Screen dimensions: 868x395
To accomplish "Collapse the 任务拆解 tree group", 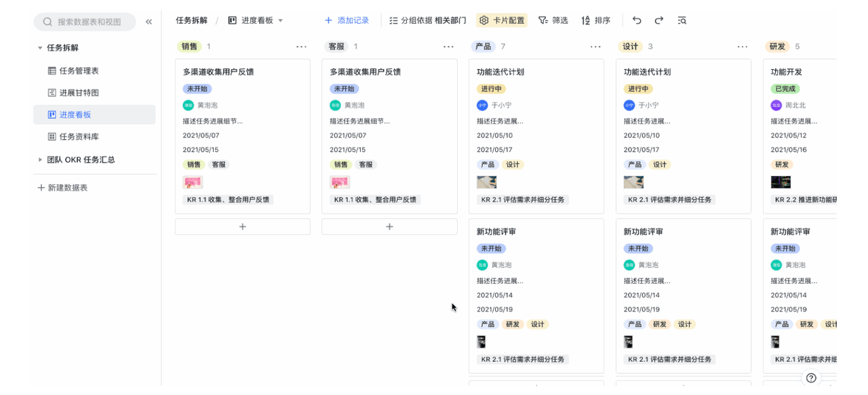I will click(x=40, y=48).
